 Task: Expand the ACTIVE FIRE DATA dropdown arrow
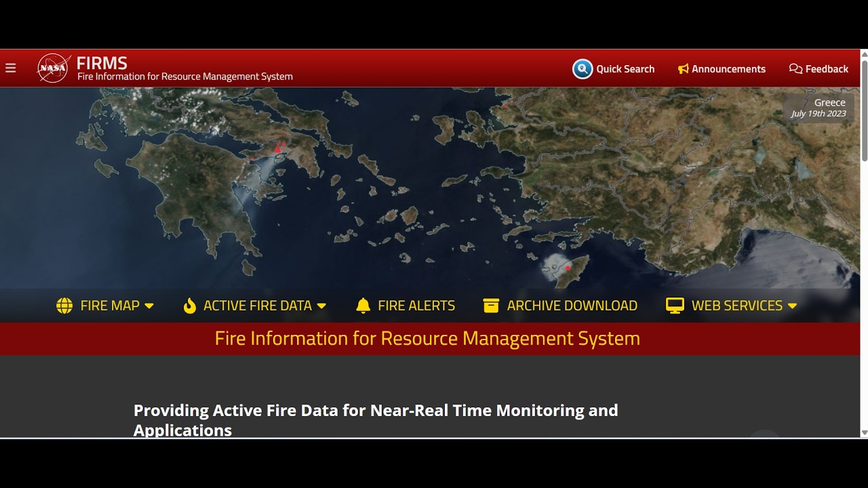[x=321, y=306]
